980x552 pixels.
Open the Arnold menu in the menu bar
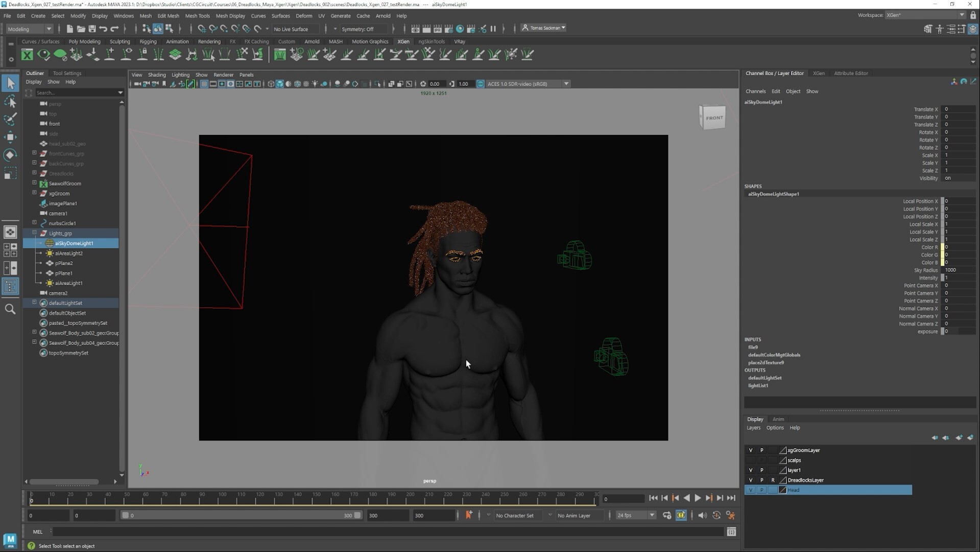pyautogui.click(x=383, y=16)
